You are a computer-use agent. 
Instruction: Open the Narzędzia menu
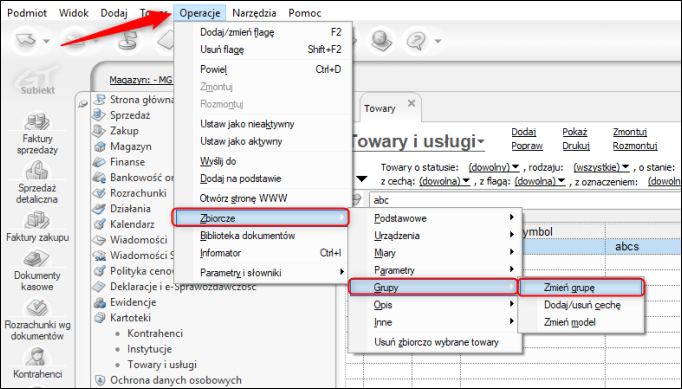click(254, 13)
